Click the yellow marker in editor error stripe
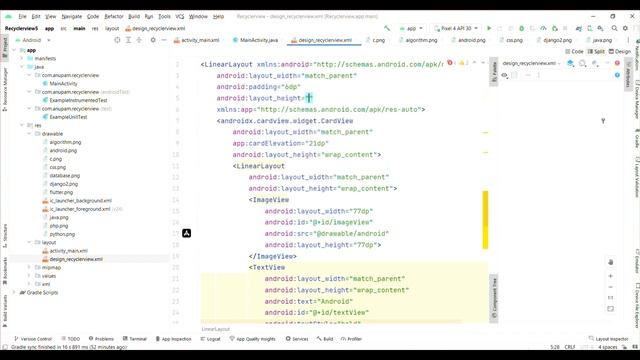The width and height of the screenshot is (640, 360). pyautogui.click(x=485, y=220)
